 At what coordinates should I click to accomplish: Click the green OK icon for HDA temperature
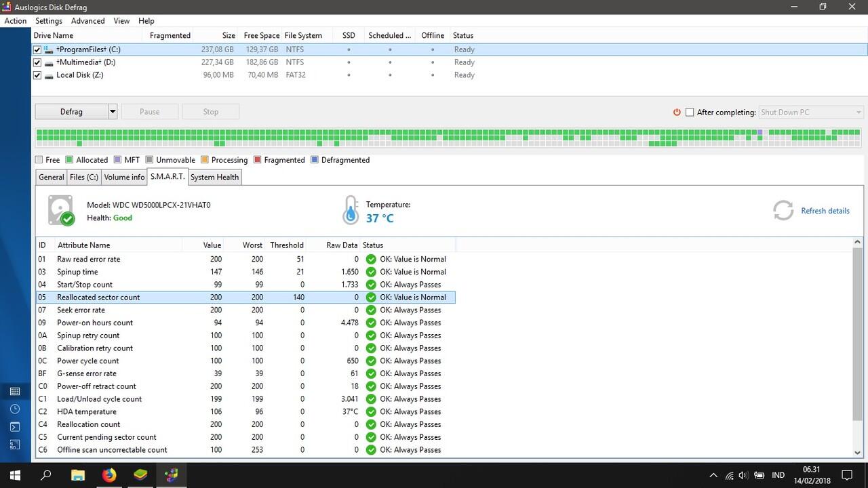(371, 411)
